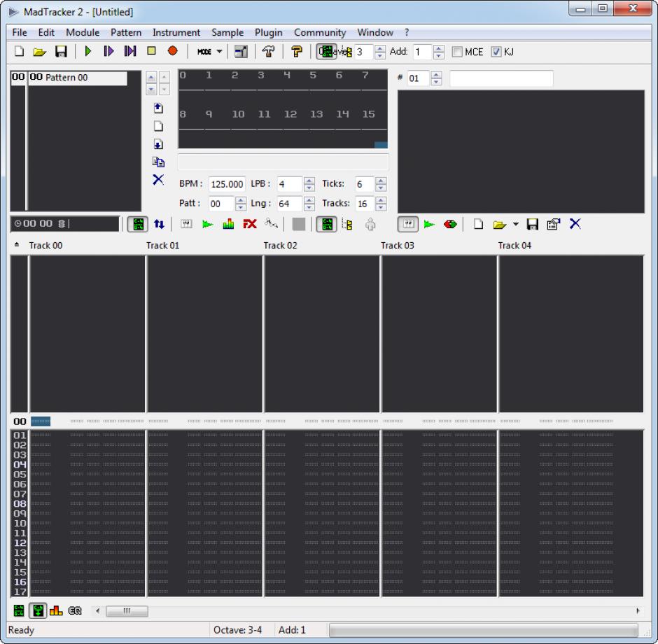Open the red FX effects icon
This screenshot has width=658, height=644.
250,224
